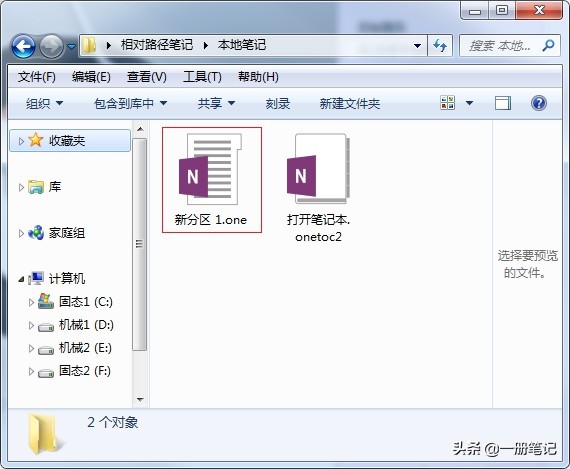The width and height of the screenshot is (570, 469).
Task: Click the greyed Forward arrow button
Action: (51, 46)
